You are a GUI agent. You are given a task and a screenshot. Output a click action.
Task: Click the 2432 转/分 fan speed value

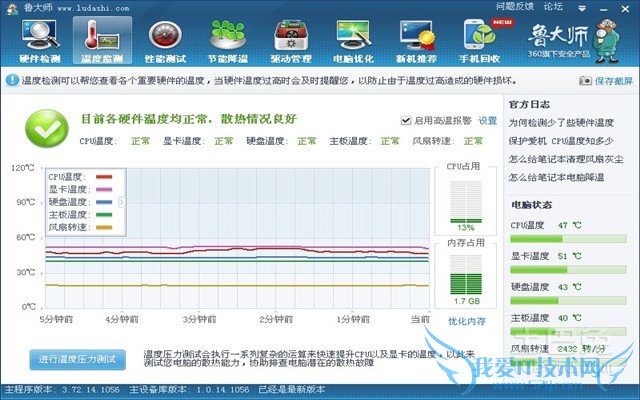[x=582, y=349]
